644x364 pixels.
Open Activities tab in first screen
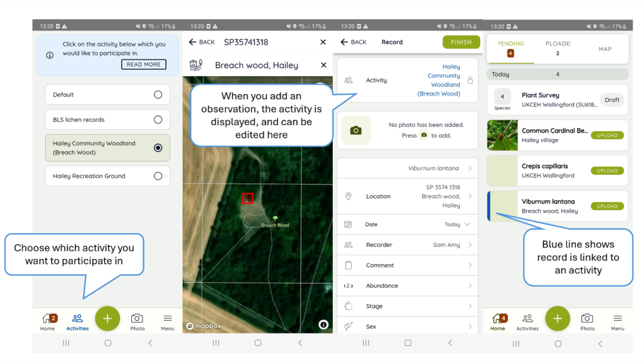point(77,321)
